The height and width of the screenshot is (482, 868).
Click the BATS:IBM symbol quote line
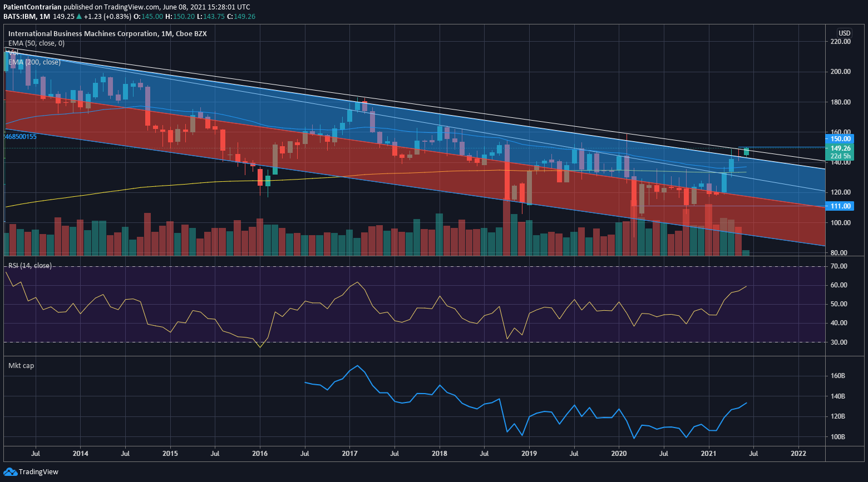tap(130, 17)
